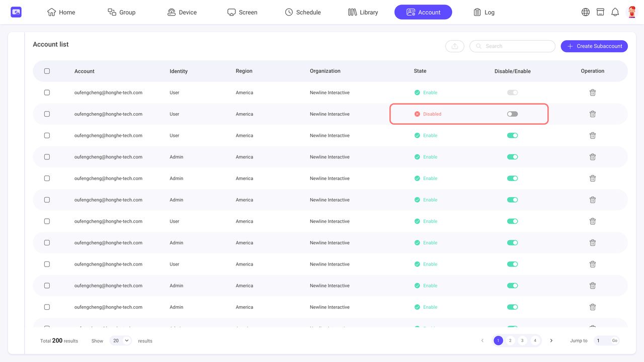Image resolution: width=644 pixels, height=362 pixels.
Task: Click the trash icon in the fourth row
Action: [593, 157]
